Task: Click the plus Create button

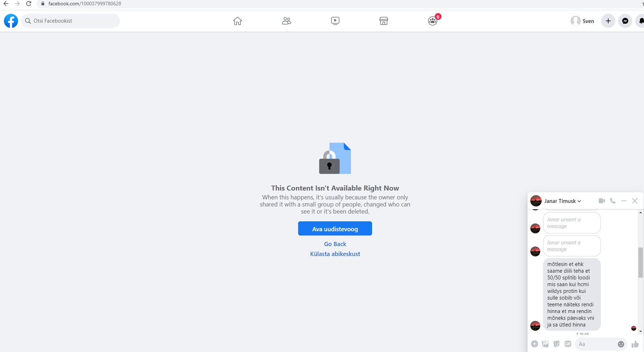Action: tap(608, 21)
